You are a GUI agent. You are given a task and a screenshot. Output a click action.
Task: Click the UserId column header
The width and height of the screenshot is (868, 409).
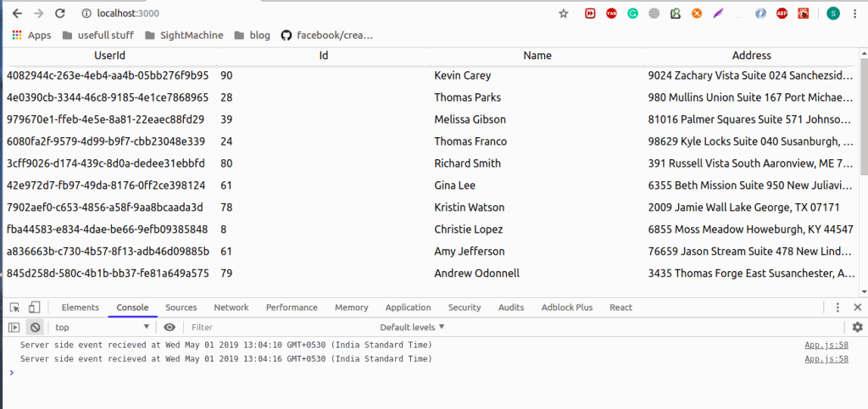(x=110, y=55)
